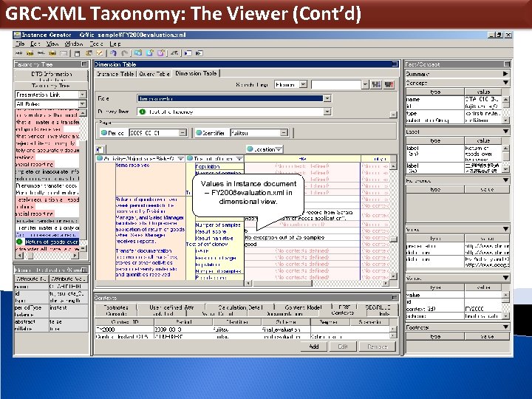Open the Help menu
Screen dimensions: 532x399
(x=115, y=44)
